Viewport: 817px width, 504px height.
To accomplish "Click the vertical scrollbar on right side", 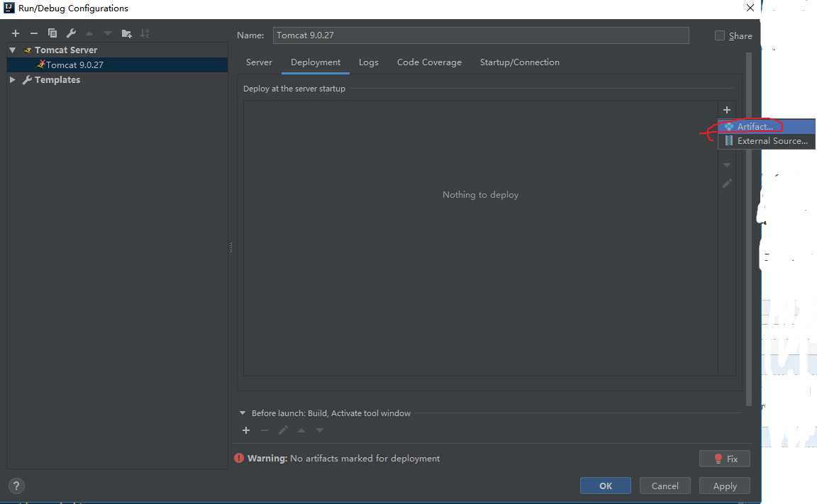I will point(749,229).
